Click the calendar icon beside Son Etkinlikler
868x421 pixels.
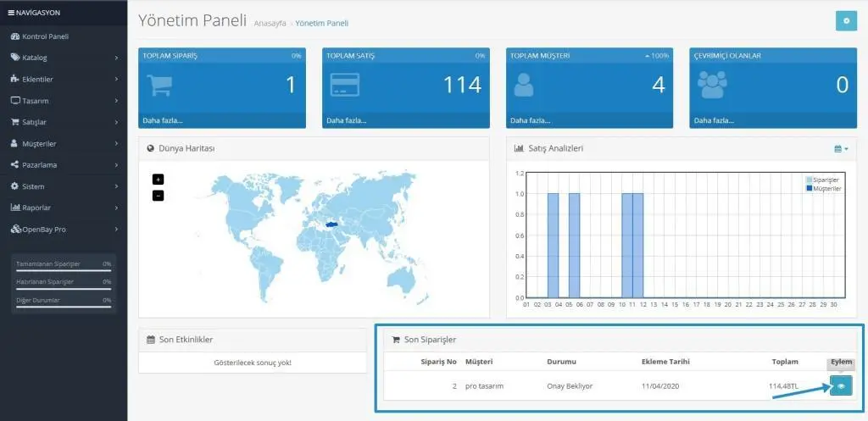click(151, 340)
